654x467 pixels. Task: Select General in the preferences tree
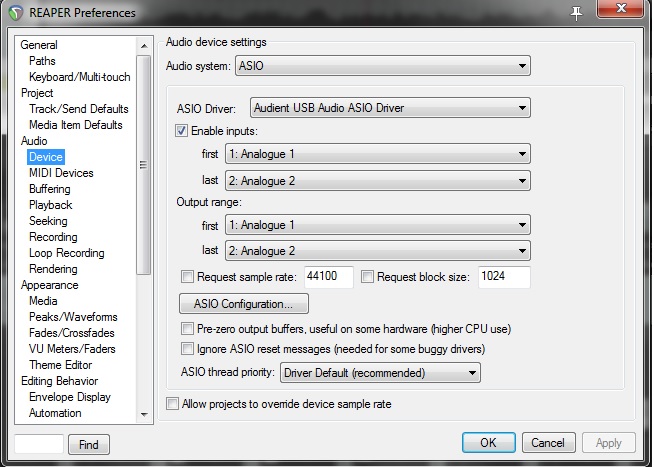39,45
